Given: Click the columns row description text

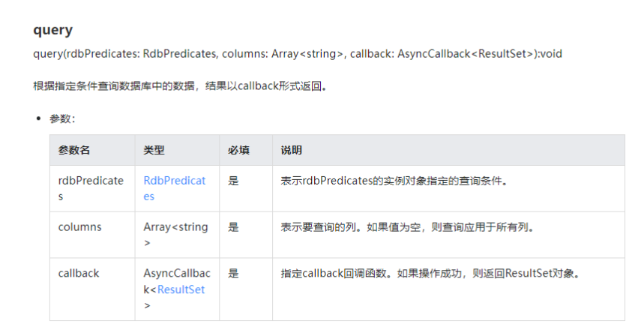Looking at the screenshot, I should click(x=408, y=227).
